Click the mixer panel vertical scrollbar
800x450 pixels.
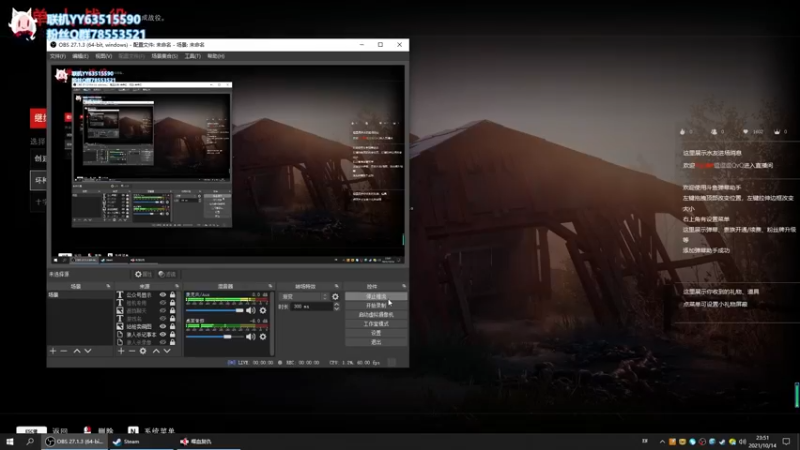272,323
